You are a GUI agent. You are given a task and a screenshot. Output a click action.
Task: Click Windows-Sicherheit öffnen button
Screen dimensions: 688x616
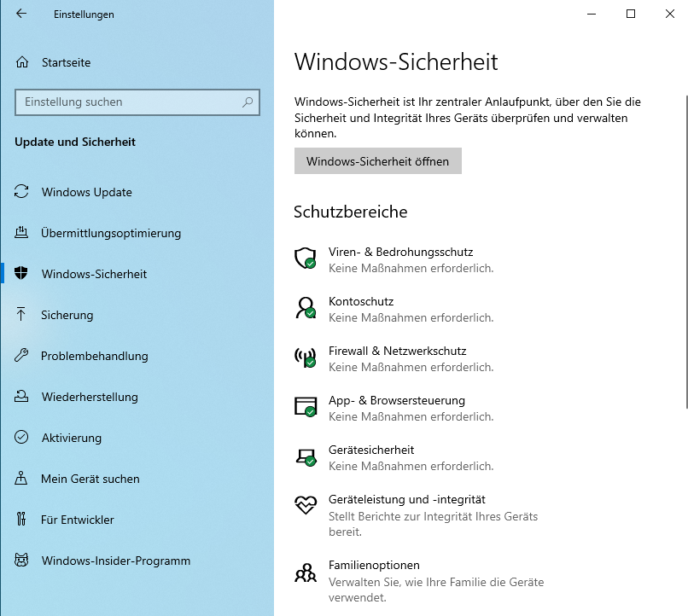[x=378, y=161]
